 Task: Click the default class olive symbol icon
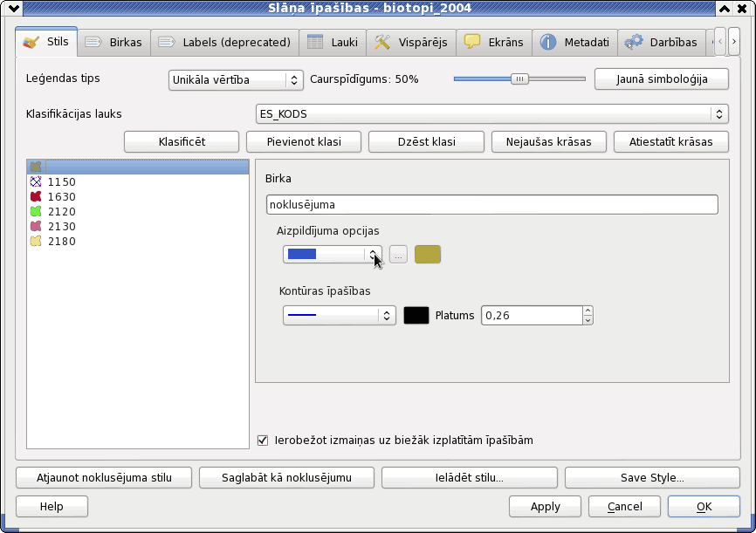36,167
